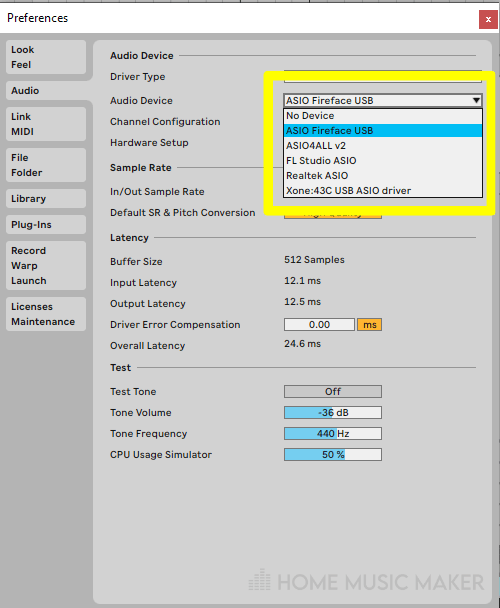Screen dimensions: 500x608
Task: Go to the Library preferences tab
Action: (x=46, y=199)
